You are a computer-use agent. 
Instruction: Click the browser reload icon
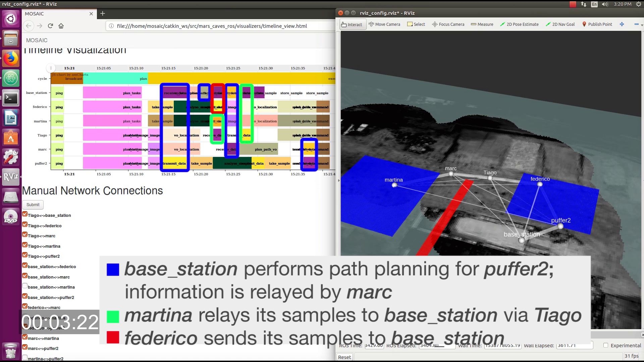50,26
